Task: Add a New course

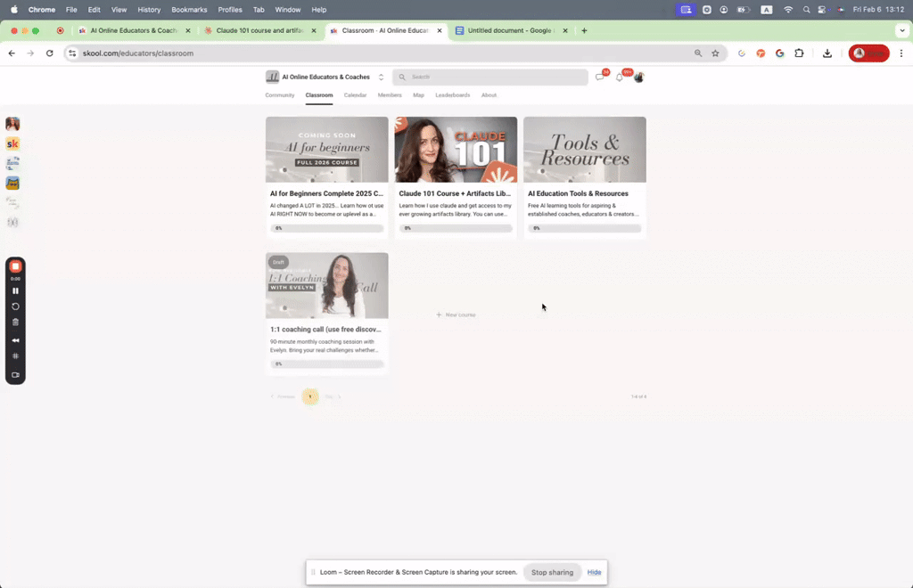Action: 456,314
